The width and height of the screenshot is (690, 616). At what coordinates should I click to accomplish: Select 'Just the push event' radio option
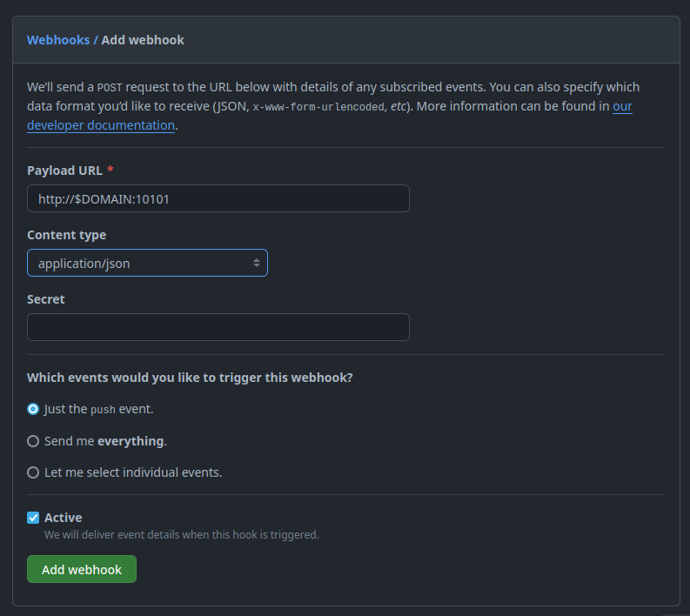click(x=33, y=409)
